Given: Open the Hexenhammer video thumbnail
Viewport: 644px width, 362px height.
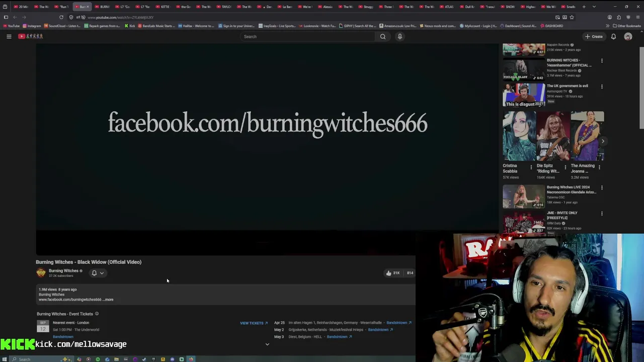Looking at the screenshot, I should point(524,70).
